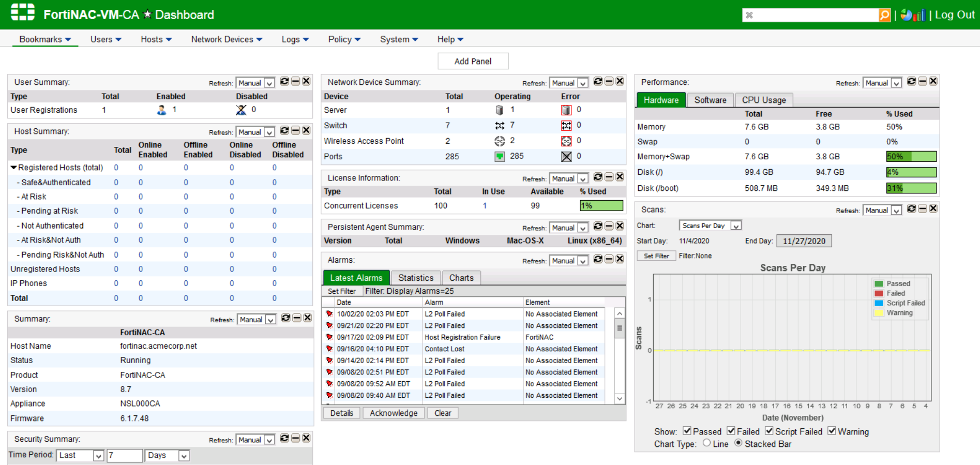The height and width of the screenshot is (465, 980).
Task: Minimize the Host Summary panel
Action: [x=296, y=131]
